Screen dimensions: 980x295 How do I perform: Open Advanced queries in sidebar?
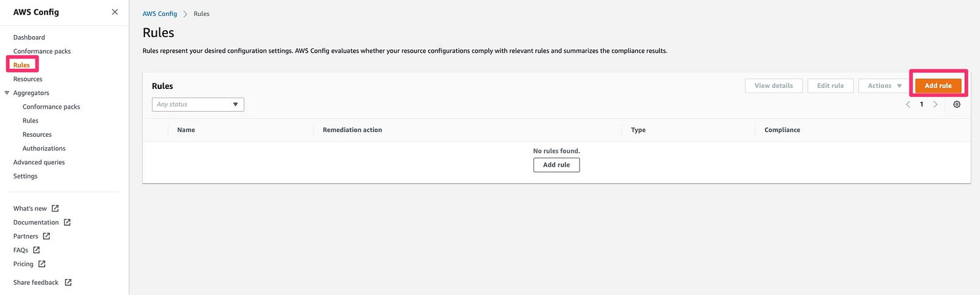pyautogui.click(x=39, y=163)
